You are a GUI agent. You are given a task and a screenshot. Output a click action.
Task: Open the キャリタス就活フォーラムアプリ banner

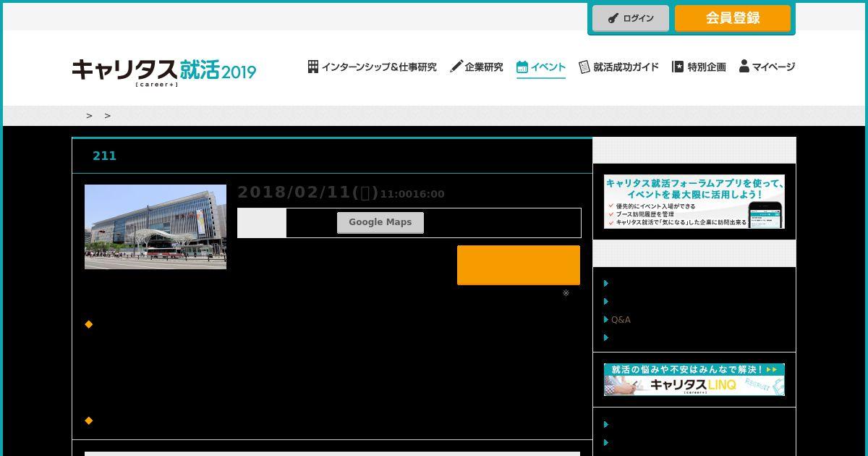tap(694, 202)
